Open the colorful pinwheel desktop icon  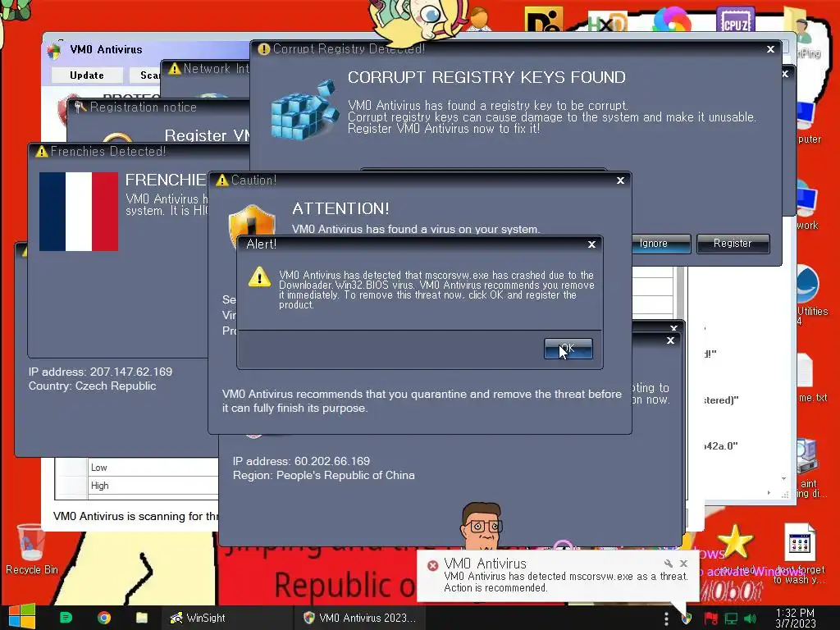672,21
